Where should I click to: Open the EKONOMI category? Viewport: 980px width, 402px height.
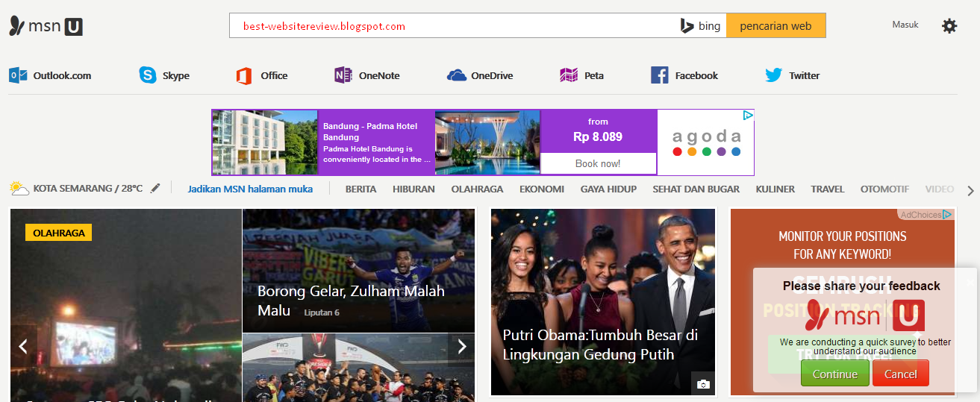[x=542, y=189]
